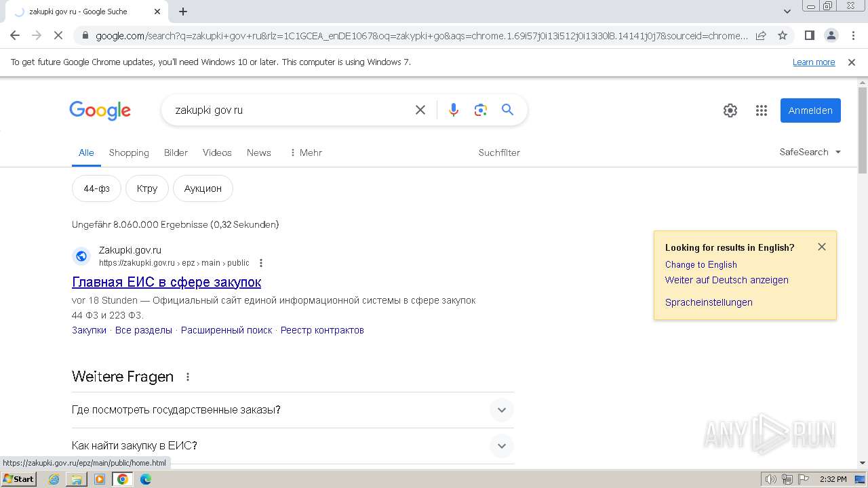Launch Microsoft Edge from taskbar
This screenshot has width=868, height=488.
click(146, 479)
